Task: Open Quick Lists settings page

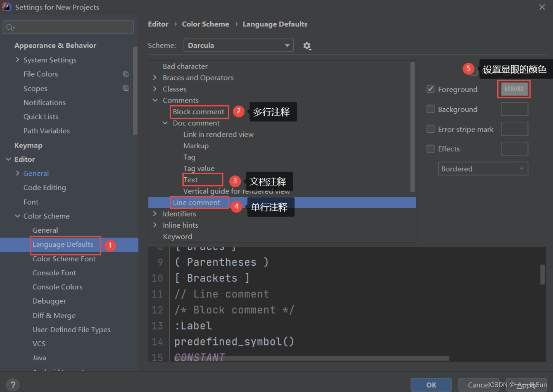Action: pos(41,117)
